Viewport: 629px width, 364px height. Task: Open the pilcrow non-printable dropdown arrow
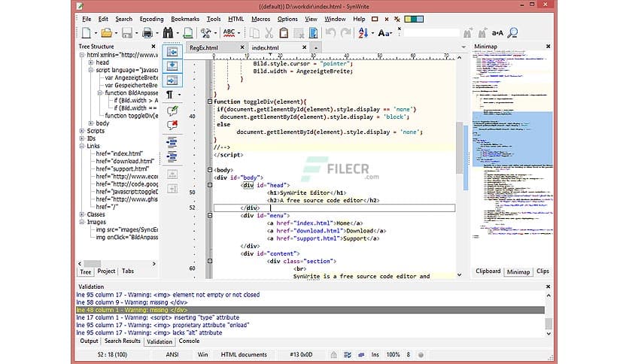coord(179,95)
